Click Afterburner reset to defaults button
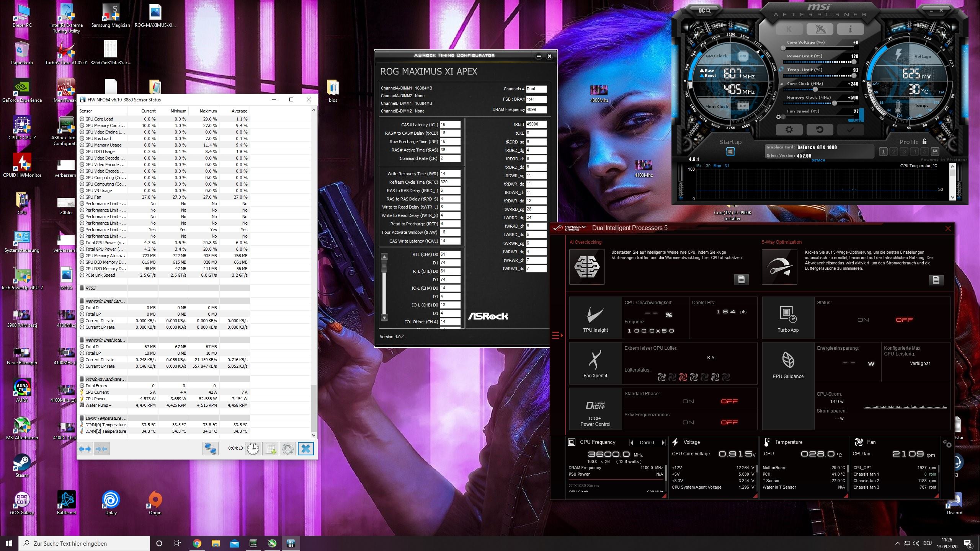 coord(820,130)
